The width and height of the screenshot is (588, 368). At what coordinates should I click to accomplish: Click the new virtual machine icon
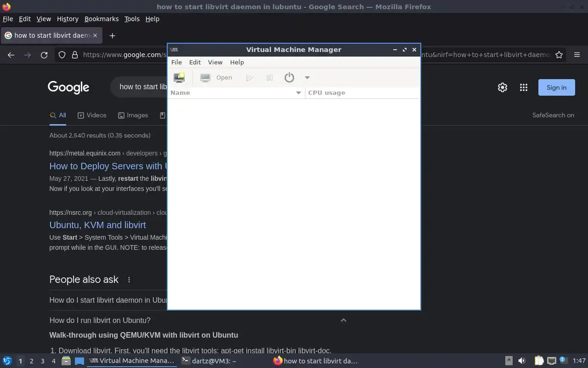179,78
